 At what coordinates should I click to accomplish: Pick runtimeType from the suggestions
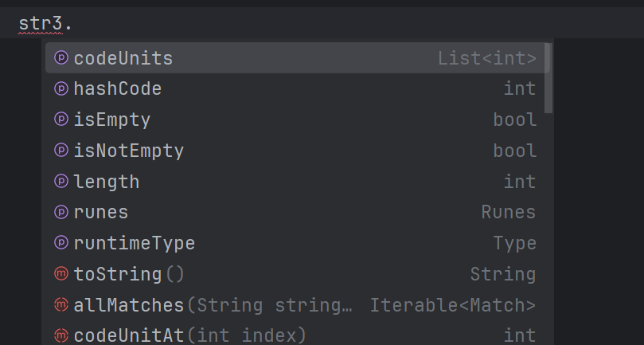pyautogui.click(x=135, y=243)
